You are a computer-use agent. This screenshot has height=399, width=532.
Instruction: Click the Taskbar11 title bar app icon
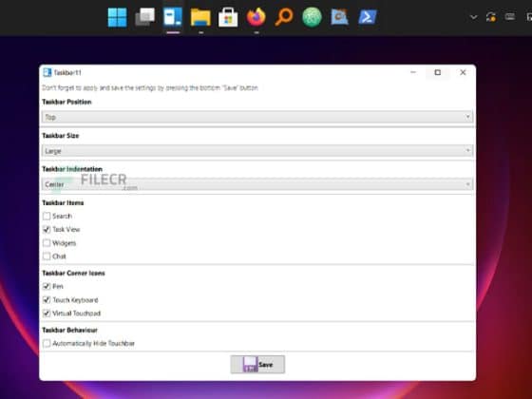pyautogui.click(x=47, y=72)
